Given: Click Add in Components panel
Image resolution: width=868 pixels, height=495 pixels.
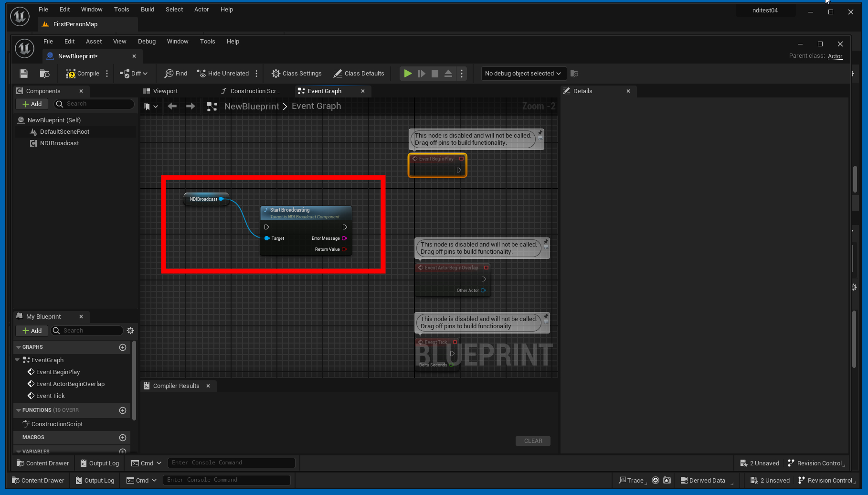Looking at the screenshot, I should point(32,104).
